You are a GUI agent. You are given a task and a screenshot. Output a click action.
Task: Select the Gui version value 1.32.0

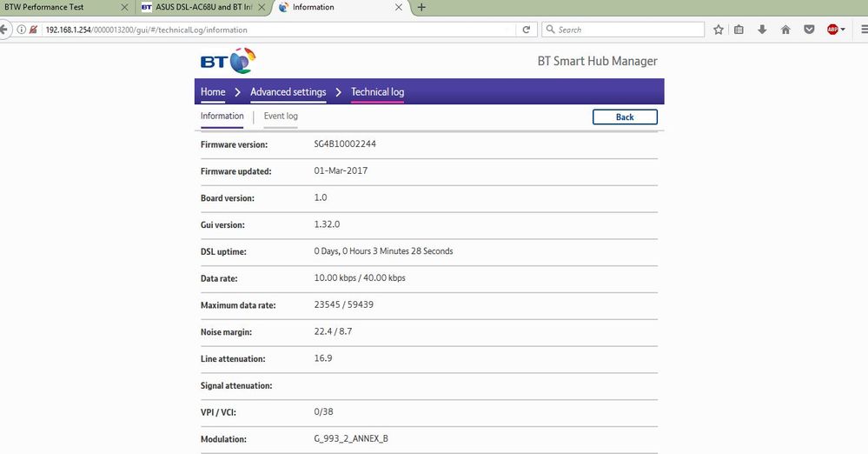pos(327,224)
